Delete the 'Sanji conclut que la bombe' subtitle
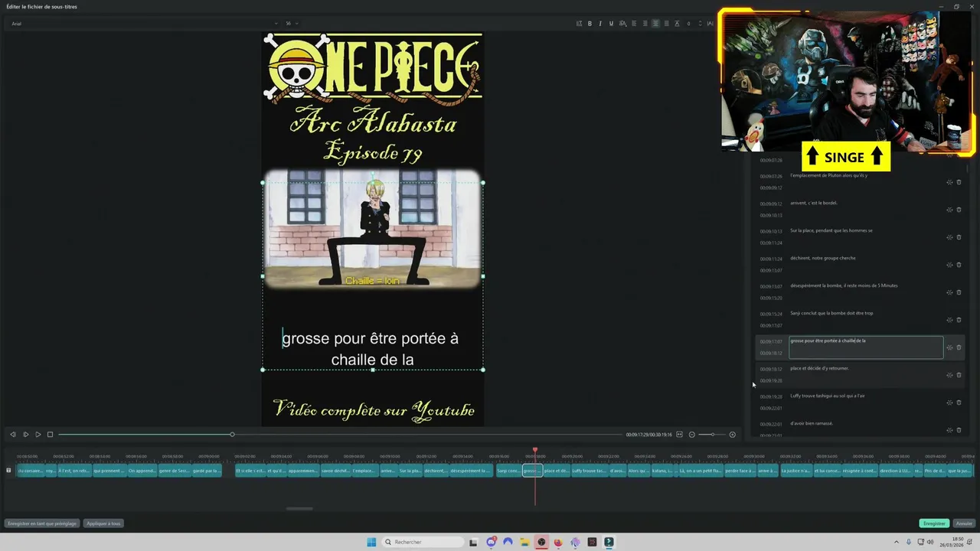 (x=959, y=320)
